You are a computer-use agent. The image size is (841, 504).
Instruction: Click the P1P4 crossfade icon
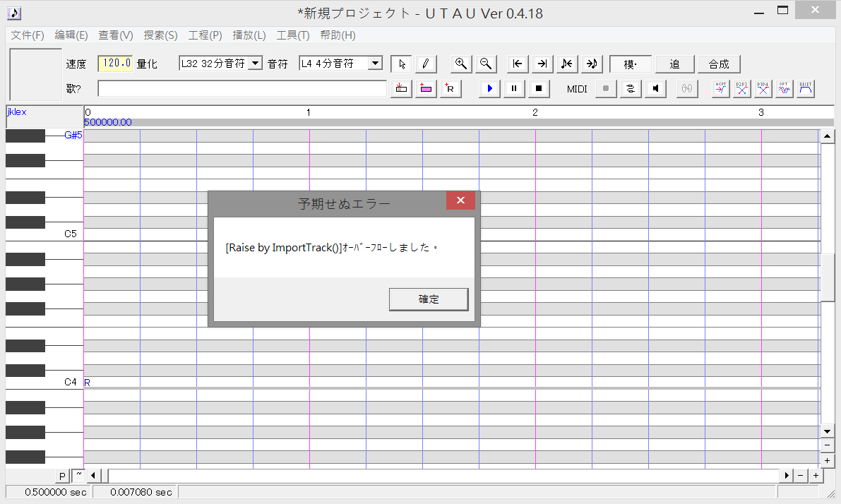[x=763, y=88]
